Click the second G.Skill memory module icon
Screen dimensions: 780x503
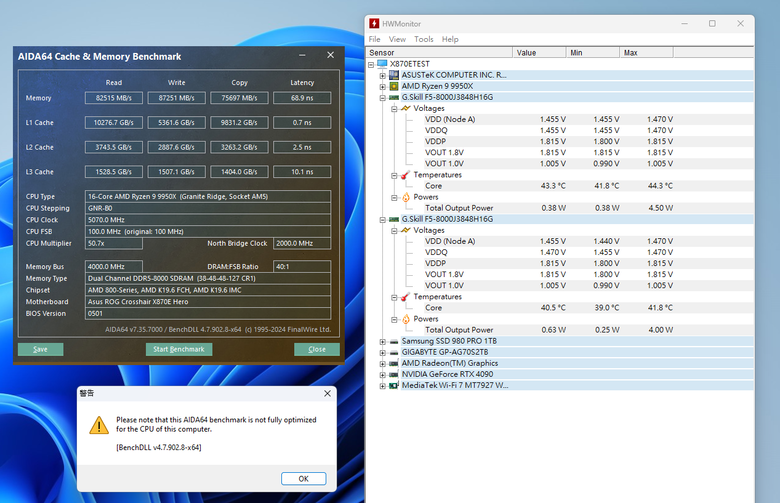tap(394, 219)
